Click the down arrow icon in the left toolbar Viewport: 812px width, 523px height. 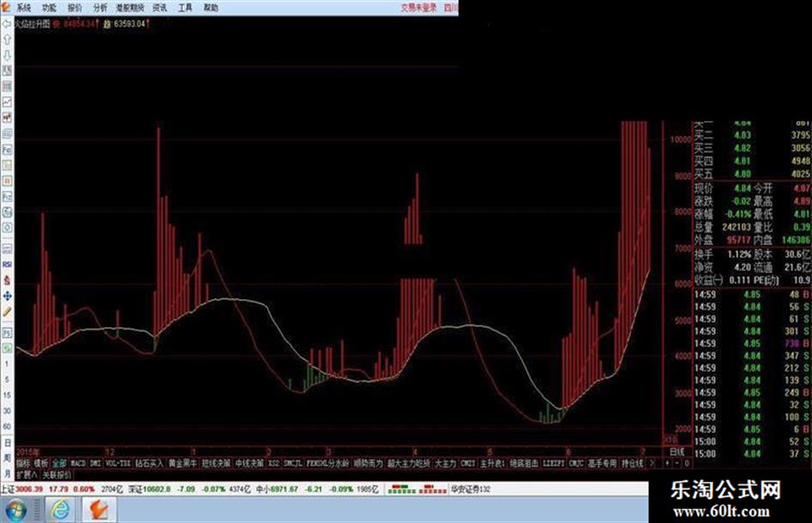(7, 55)
